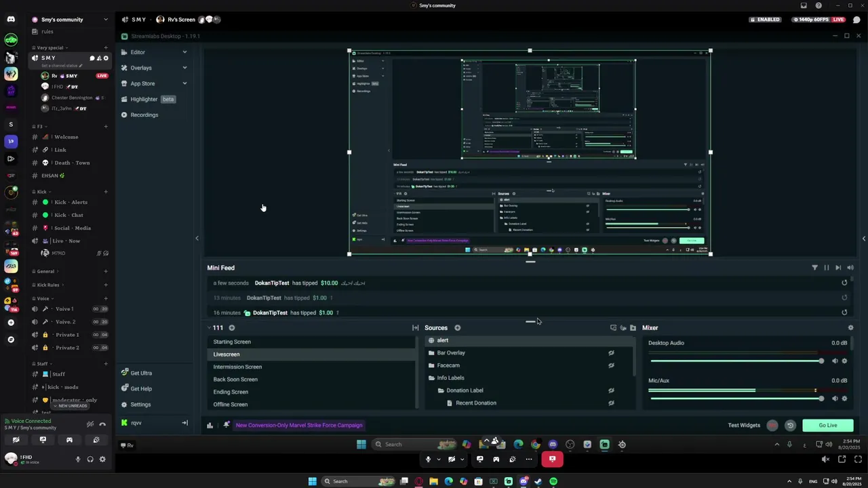Viewport: 868px width, 488px height.
Task: Click the add source folder icon
Action: tap(633, 328)
